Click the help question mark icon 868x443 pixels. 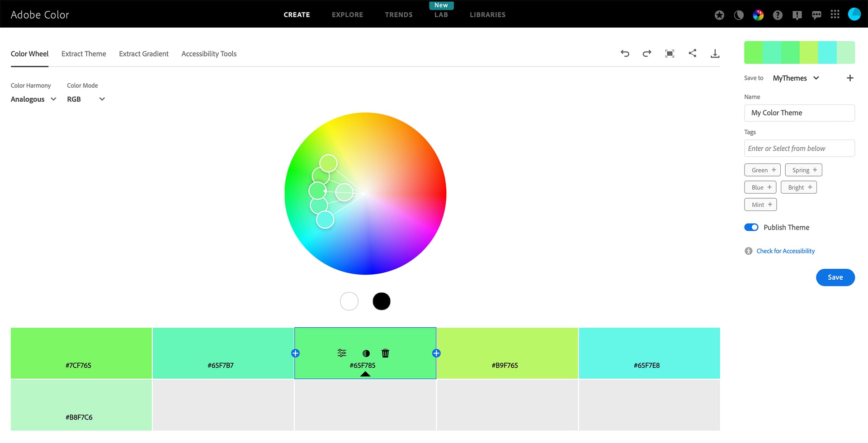pos(778,15)
